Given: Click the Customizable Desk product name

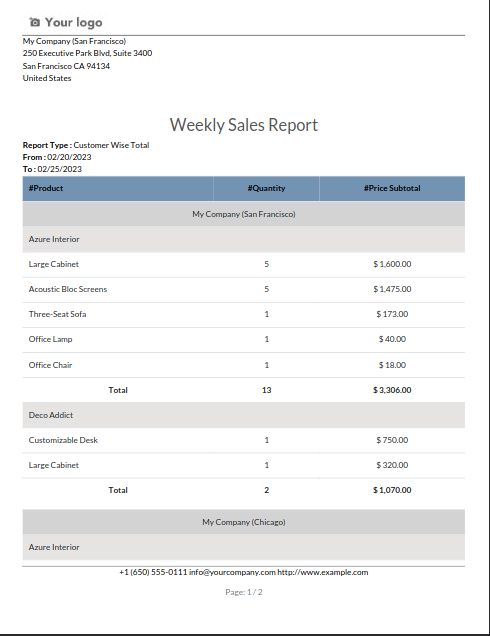Looking at the screenshot, I should coord(63,440).
